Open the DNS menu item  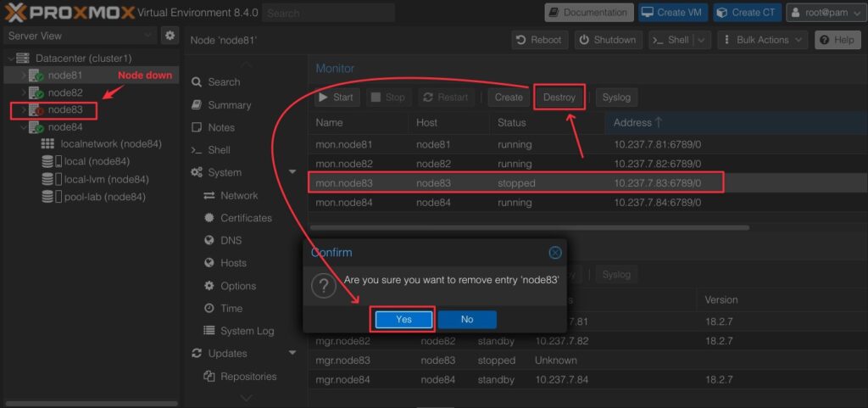[231, 241]
